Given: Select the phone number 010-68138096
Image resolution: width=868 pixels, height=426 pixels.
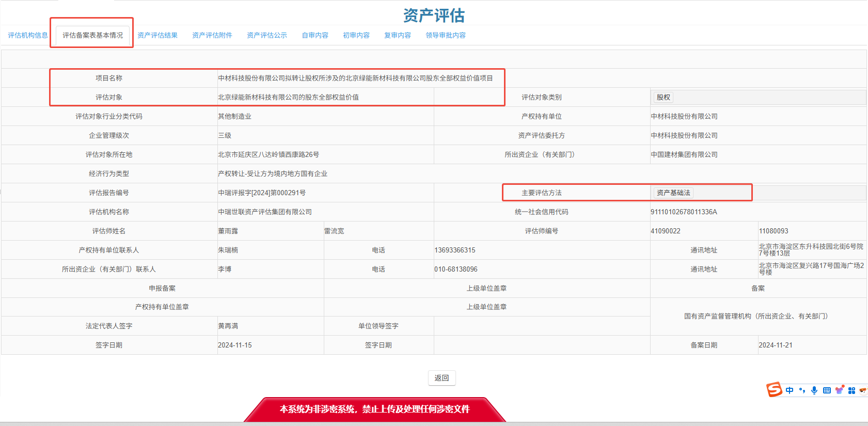Looking at the screenshot, I should 456,269.
